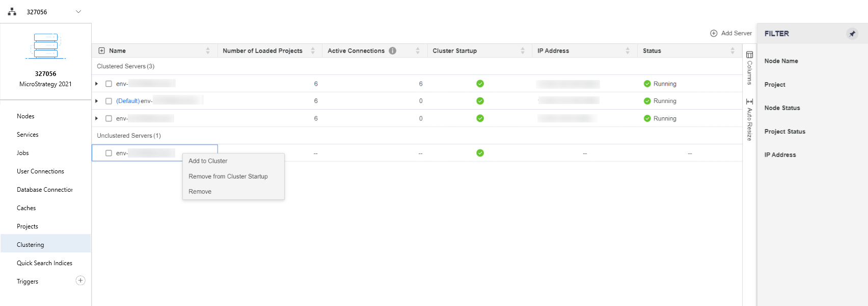
Task: Choose Add to Cluster from context menu
Action: click(208, 161)
